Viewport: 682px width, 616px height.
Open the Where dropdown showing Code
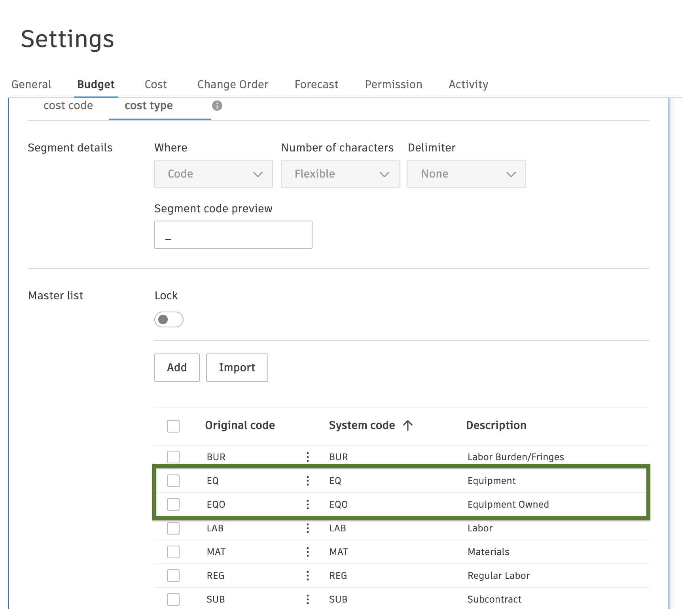(x=214, y=174)
